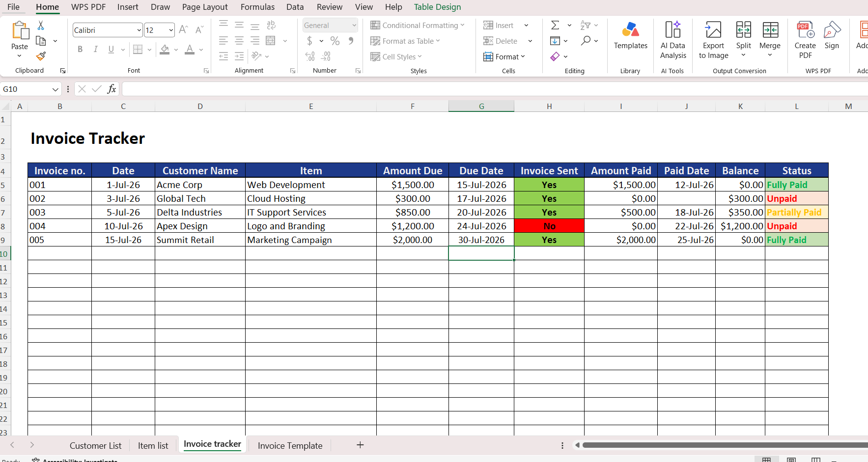868x462 pixels.
Task: Confirm formula entry with checkmark icon
Action: [x=97, y=89]
